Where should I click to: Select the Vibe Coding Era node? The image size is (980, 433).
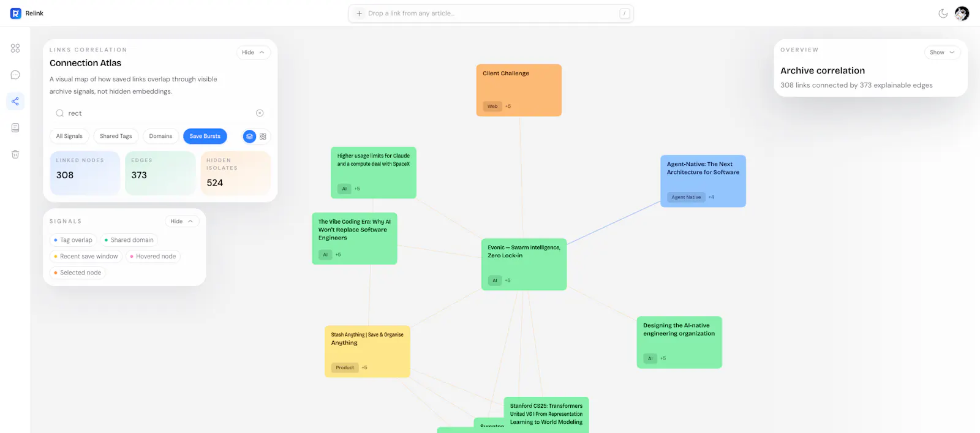point(355,238)
